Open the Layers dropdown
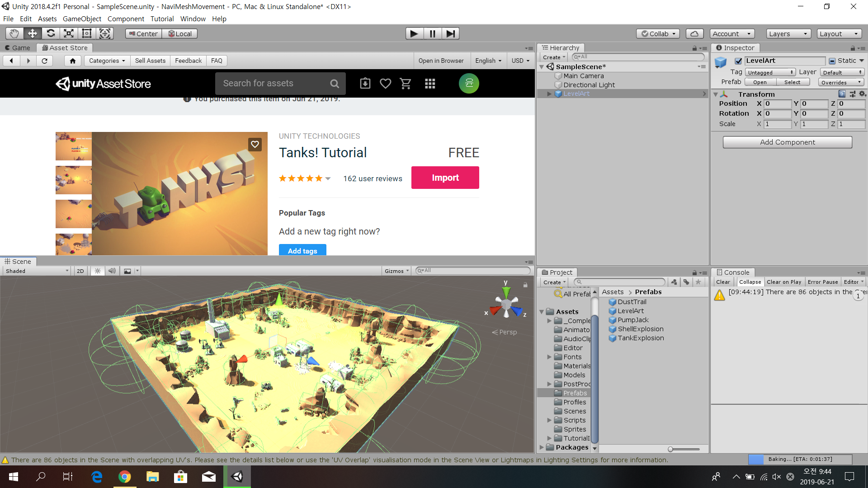 click(x=788, y=34)
